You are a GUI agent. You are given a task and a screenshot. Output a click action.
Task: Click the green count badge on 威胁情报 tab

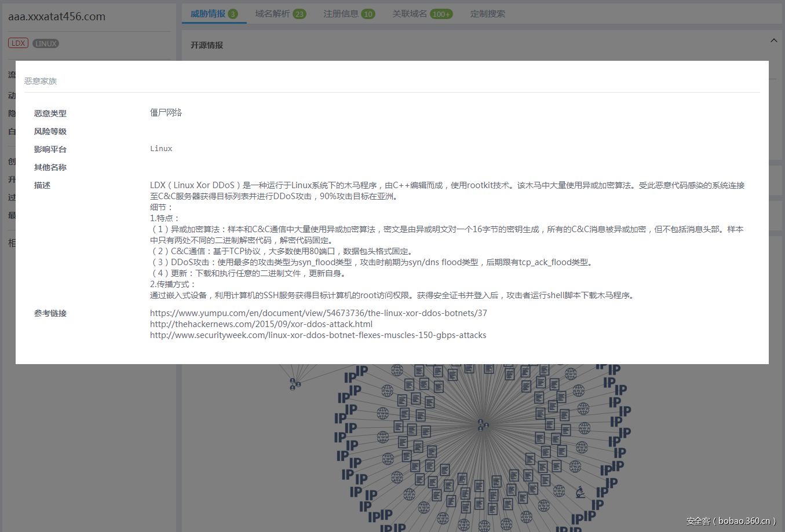point(233,13)
